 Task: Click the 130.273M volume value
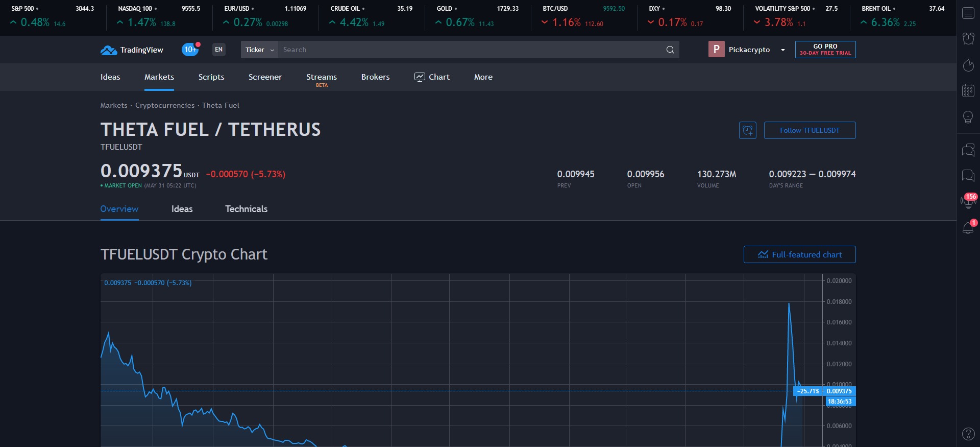click(717, 174)
